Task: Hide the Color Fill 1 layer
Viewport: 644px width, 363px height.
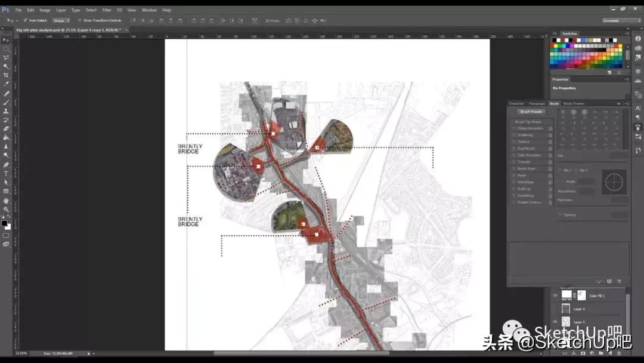Action: 555,294
